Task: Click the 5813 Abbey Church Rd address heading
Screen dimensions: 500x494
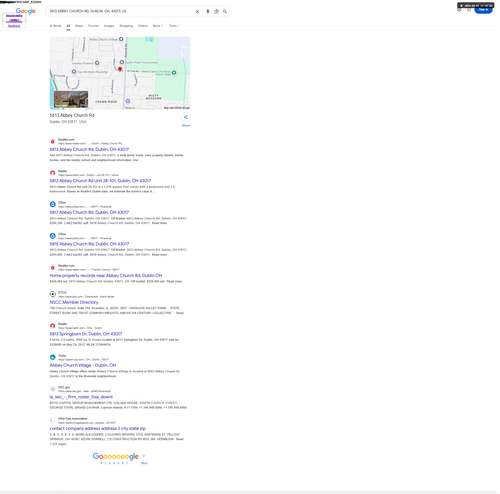Action: [x=72, y=115]
